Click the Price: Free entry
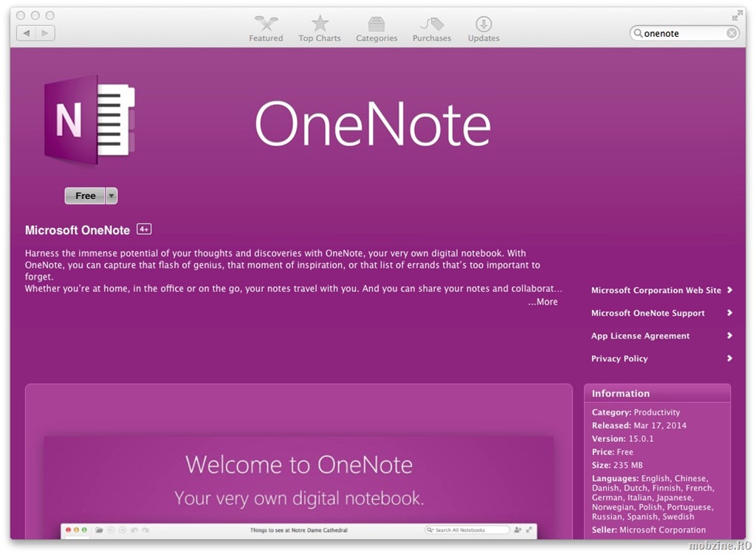 [612, 452]
